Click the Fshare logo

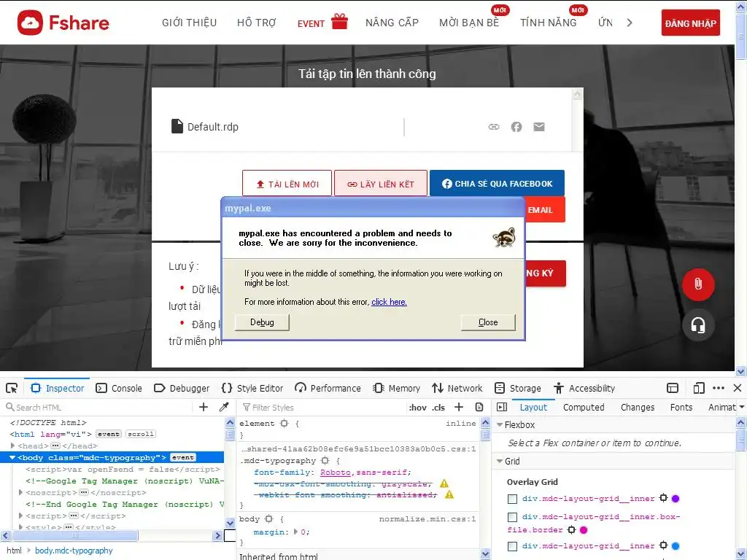click(63, 23)
